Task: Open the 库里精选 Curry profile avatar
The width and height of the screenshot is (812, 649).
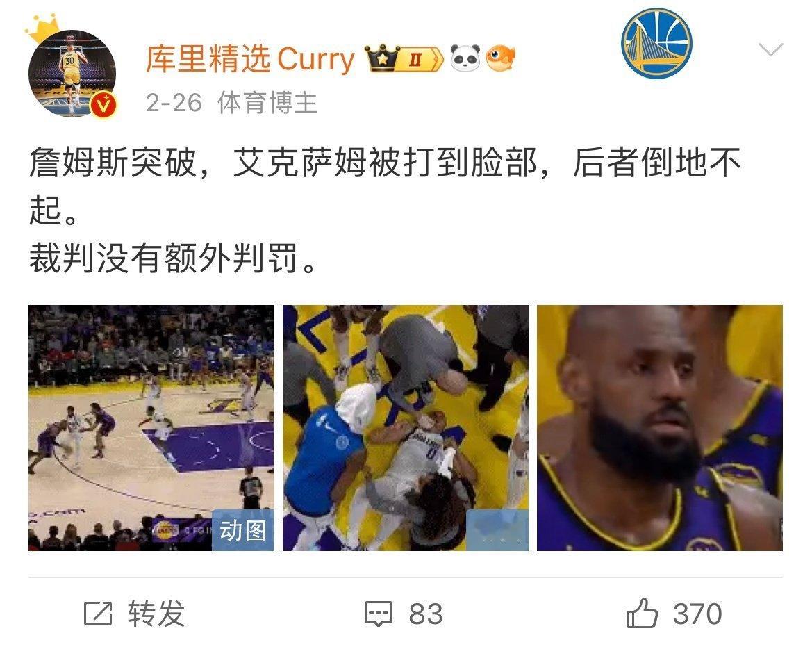Action: coord(72,73)
